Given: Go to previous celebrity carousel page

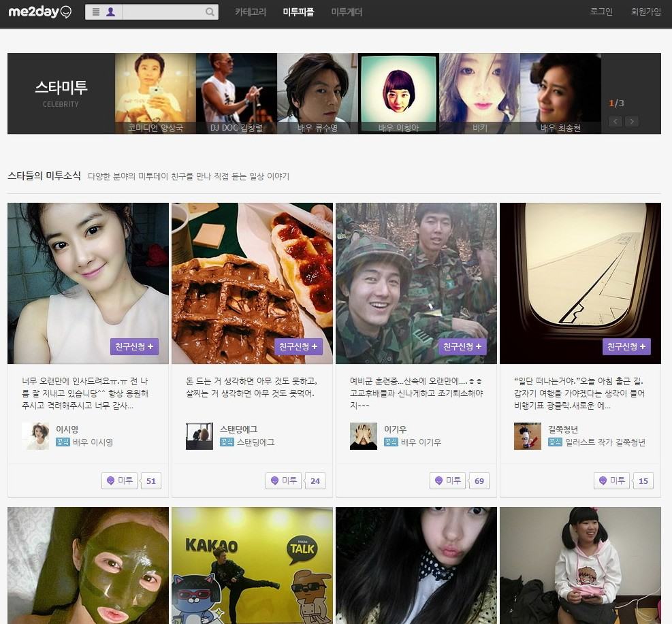Looking at the screenshot, I should pos(615,122).
